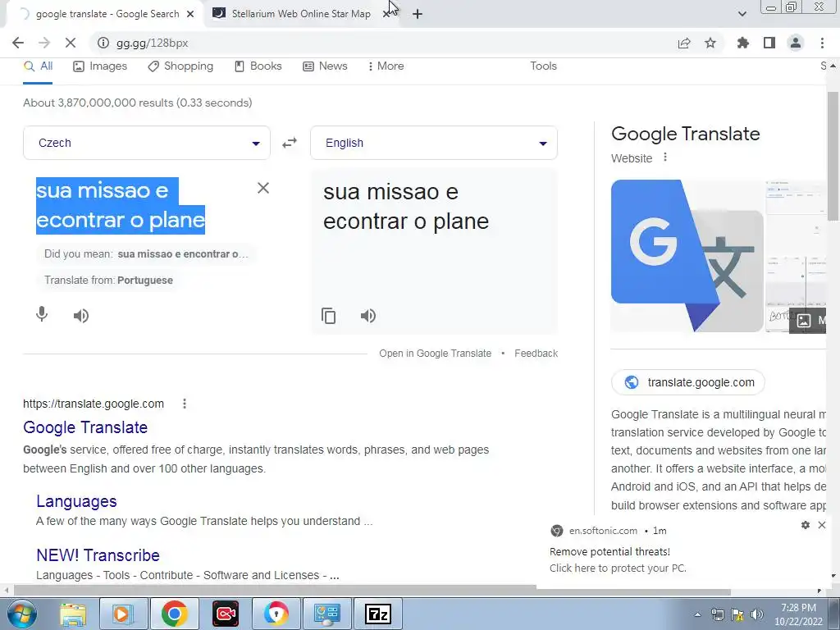Click the vertical page scrollbar
Screen dimensions: 840x630
(833, 155)
